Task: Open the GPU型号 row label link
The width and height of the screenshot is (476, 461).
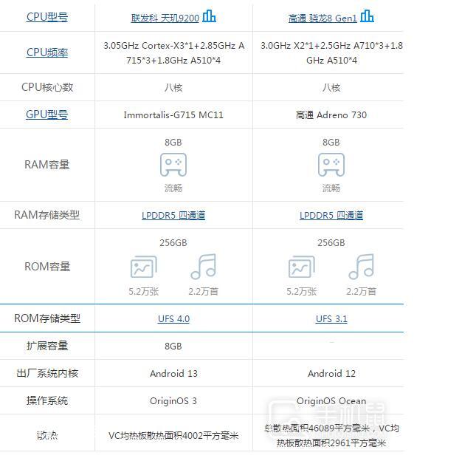Action: [46, 115]
